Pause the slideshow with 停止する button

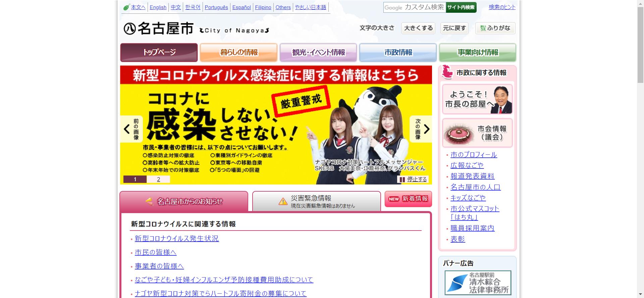[413, 179]
